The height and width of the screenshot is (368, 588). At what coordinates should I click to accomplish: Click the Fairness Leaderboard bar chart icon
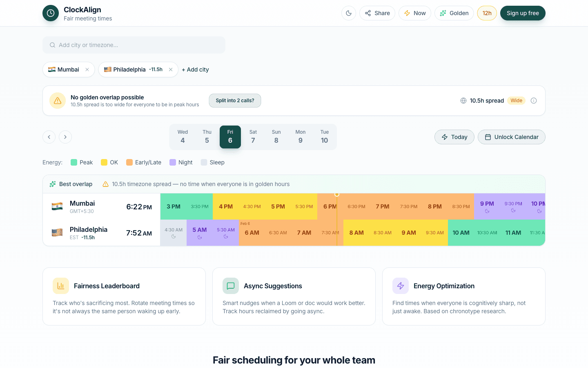click(x=61, y=286)
